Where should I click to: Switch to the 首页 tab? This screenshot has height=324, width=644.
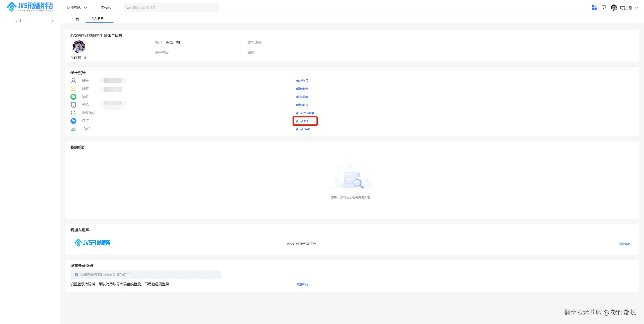[76, 19]
